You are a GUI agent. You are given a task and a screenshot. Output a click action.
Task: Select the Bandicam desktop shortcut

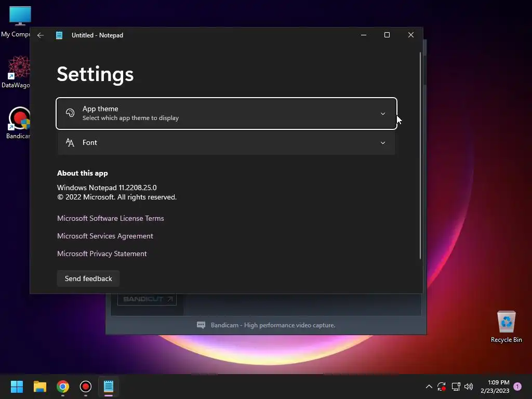point(18,123)
